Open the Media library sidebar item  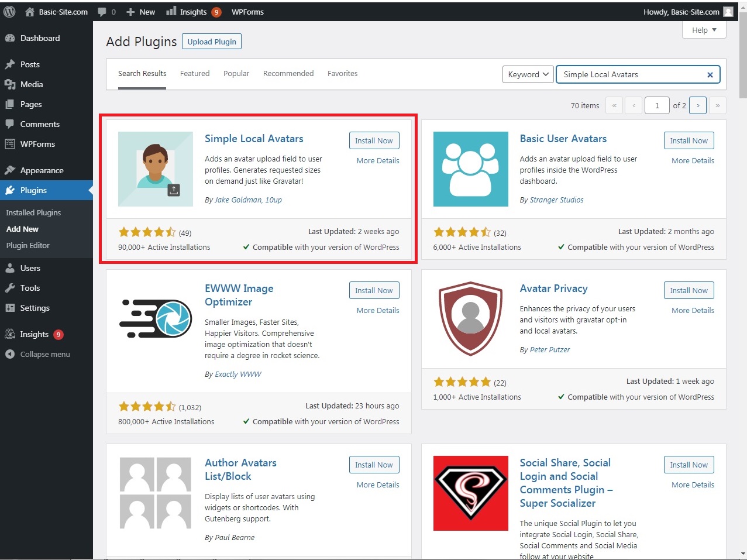click(32, 84)
